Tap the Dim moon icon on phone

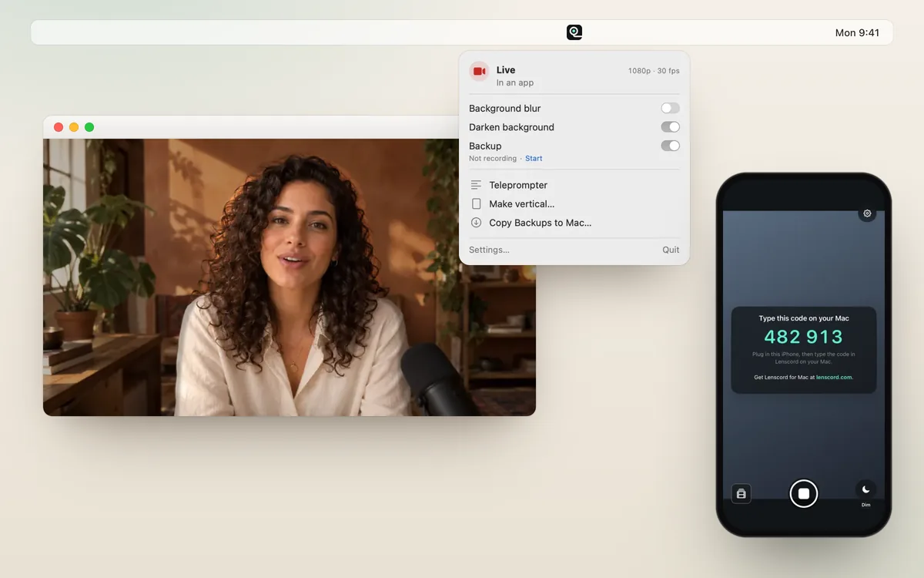[x=865, y=489]
